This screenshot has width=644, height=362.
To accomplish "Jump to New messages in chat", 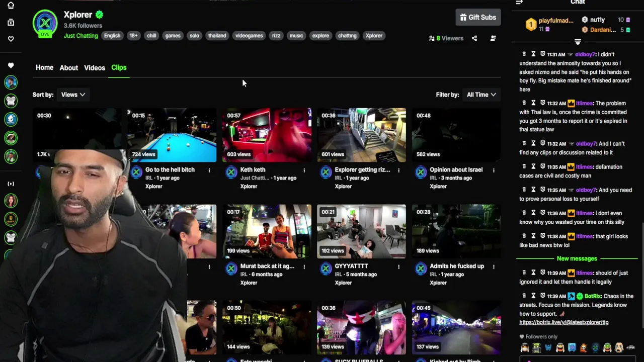I will coord(577,258).
